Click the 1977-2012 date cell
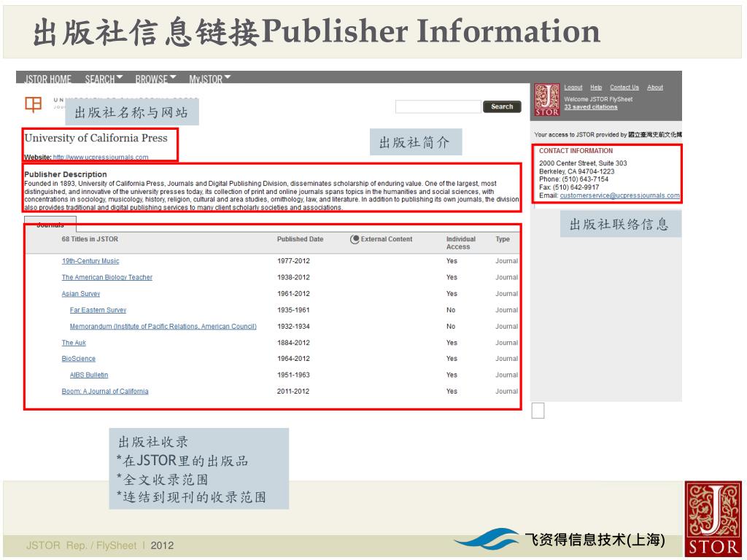This screenshot has width=747, height=560. pyautogui.click(x=293, y=261)
